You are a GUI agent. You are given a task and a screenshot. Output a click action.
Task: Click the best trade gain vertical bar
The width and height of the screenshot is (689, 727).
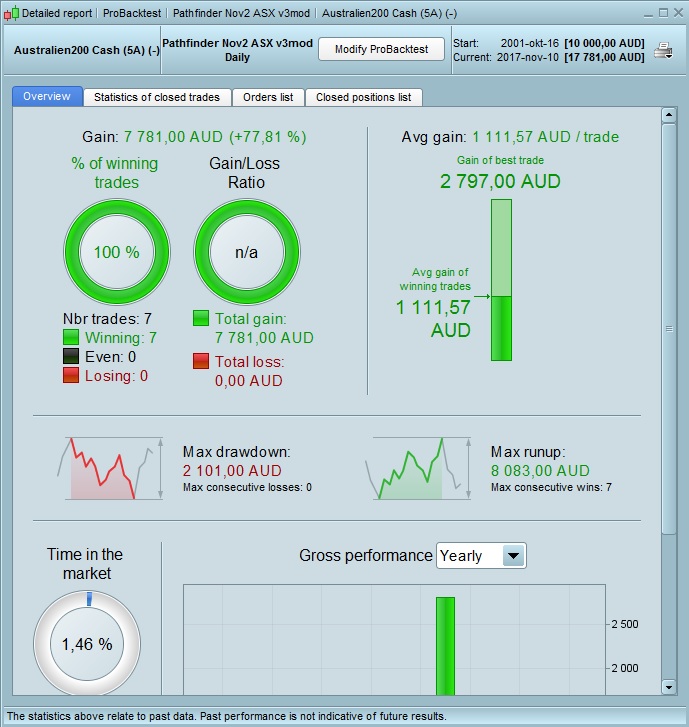501,280
